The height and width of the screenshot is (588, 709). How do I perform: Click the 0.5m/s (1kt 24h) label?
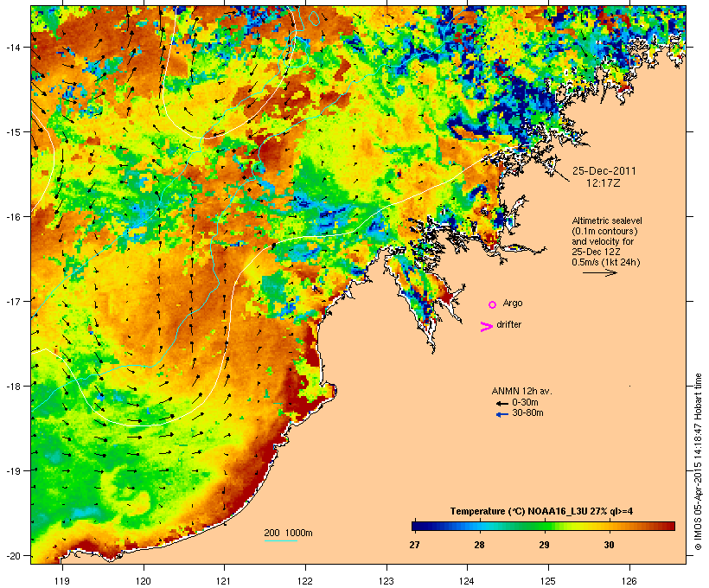[606, 262]
